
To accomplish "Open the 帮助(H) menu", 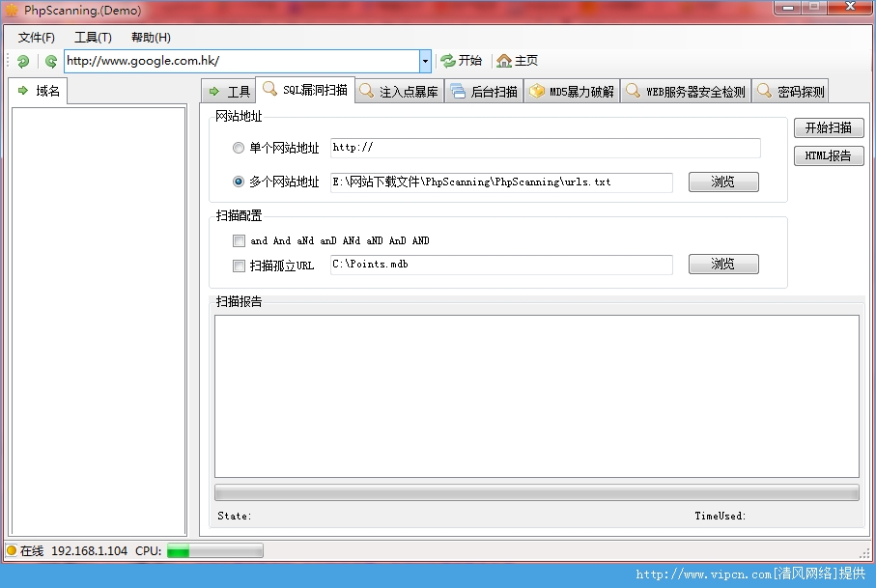I will point(151,38).
